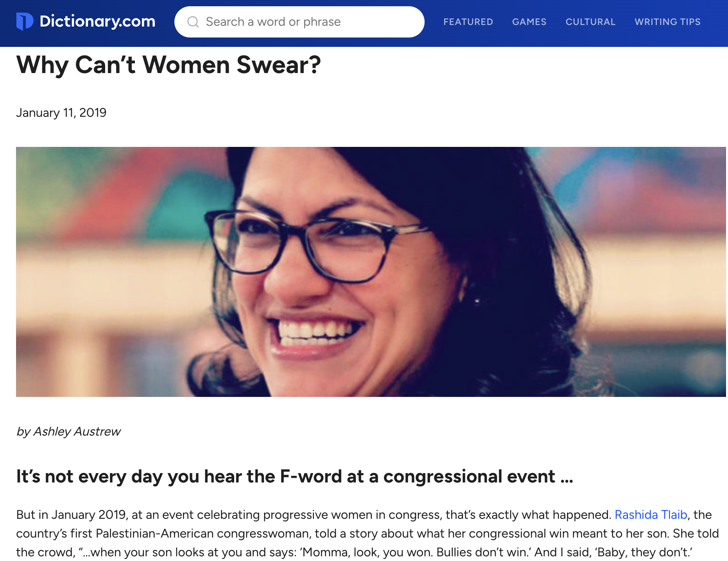Open the FEATURED menu
This screenshot has width=728, height=561.
pyautogui.click(x=468, y=22)
